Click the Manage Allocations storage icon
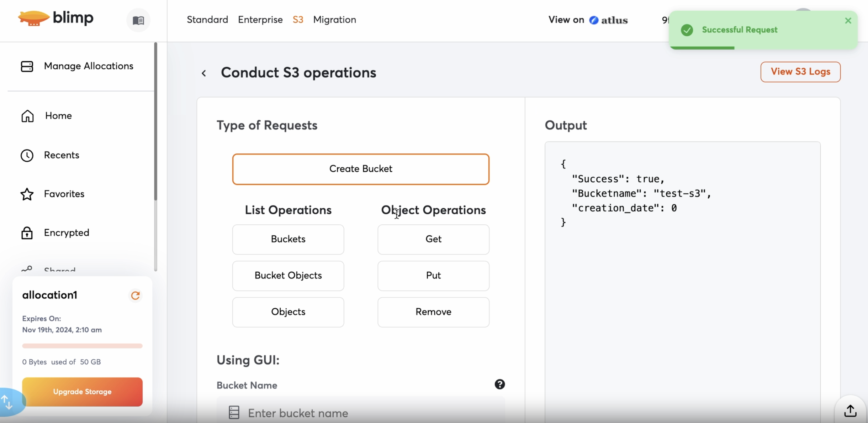Screen dimensions: 868x423 click(x=27, y=66)
